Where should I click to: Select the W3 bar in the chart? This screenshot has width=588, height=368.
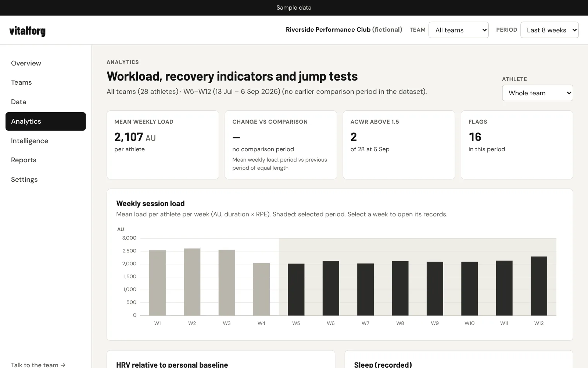(x=227, y=283)
